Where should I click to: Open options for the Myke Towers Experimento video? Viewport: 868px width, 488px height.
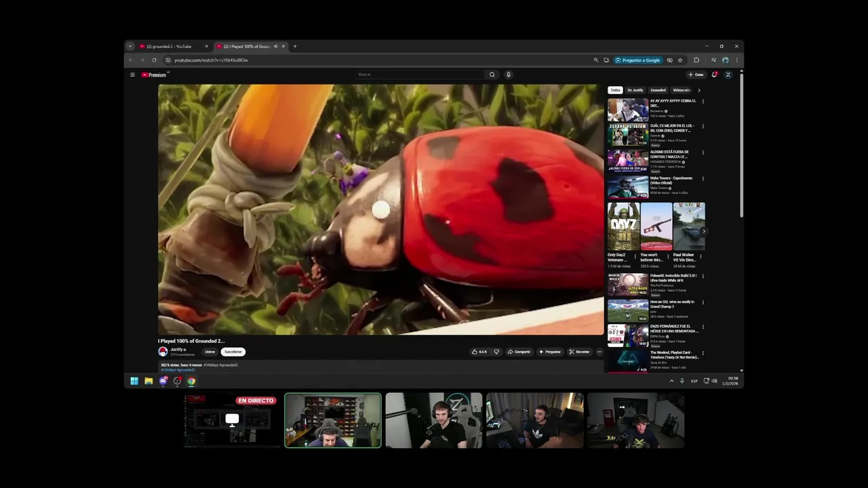703,178
